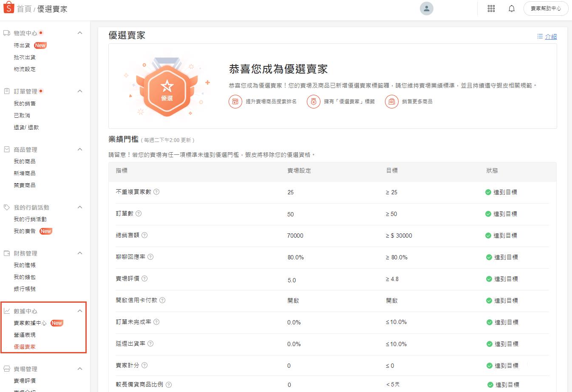Click the 達到目標 status for 不重複買家數
This screenshot has width=572, height=392.
pyautogui.click(x=501, y=192)
